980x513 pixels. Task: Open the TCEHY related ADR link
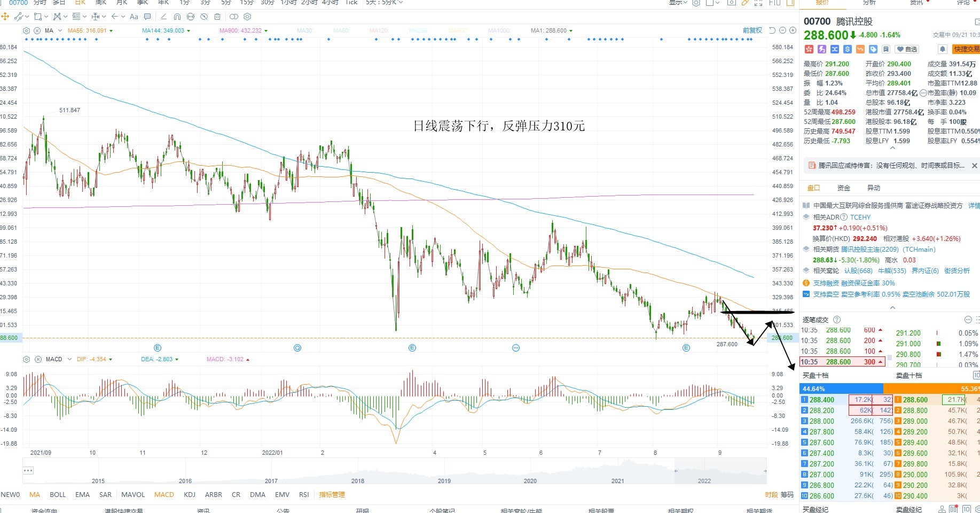pos(860,217)
